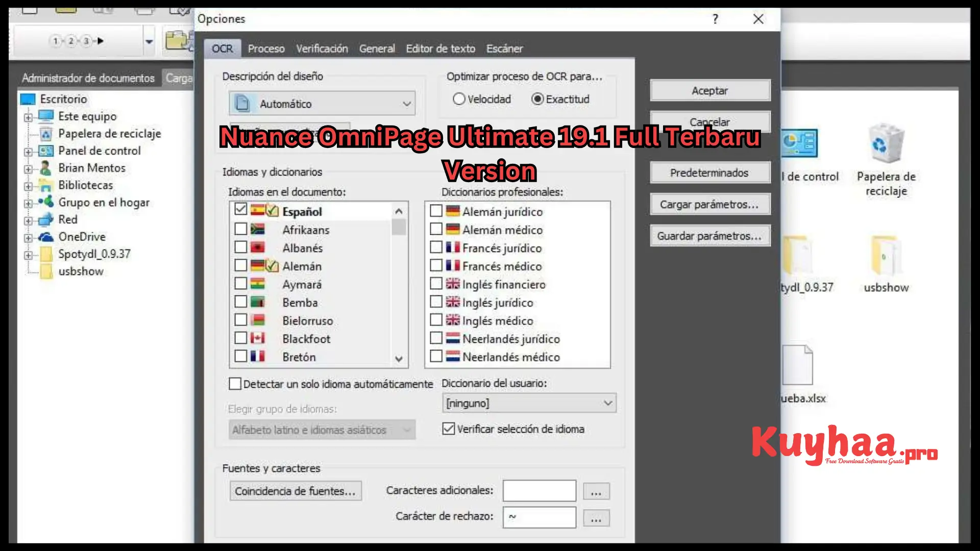The image size is (980, 551).
Task: Switch to the Proceso tab
Action: click(266, 48)
